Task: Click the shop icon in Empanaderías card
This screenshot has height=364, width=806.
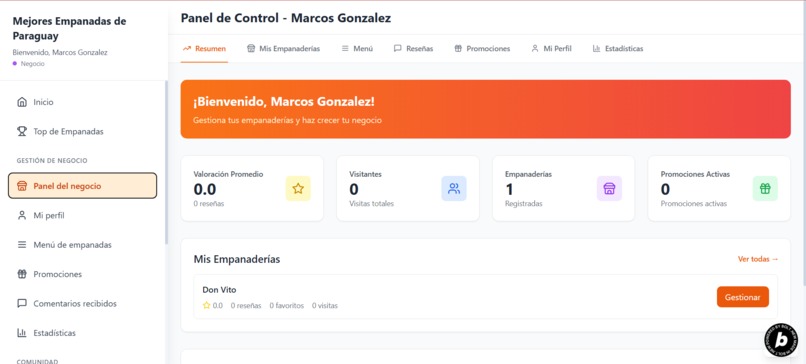Action: click(609, 189)
